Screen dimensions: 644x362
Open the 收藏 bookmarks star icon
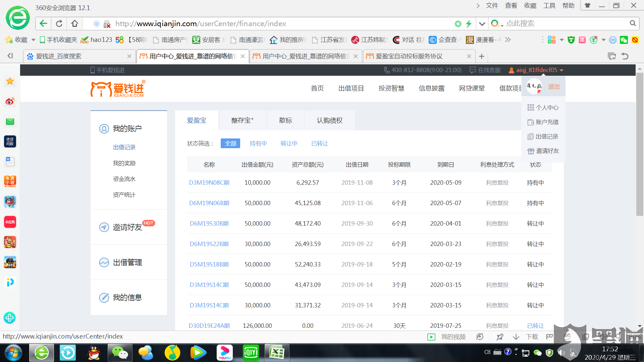9,40
